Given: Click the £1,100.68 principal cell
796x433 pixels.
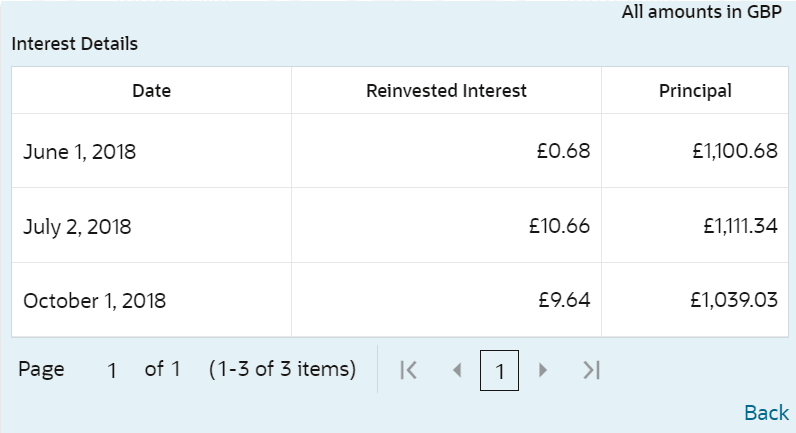Looking at the screenshot, I should click(734, 152).
